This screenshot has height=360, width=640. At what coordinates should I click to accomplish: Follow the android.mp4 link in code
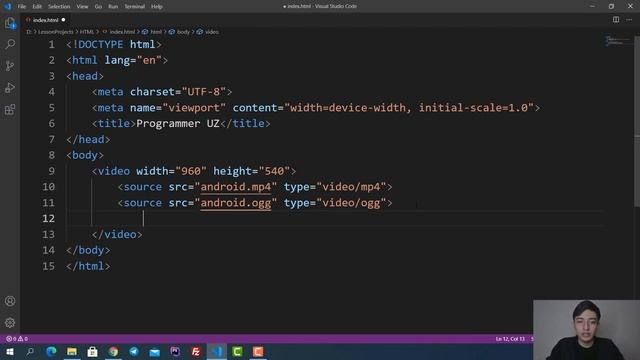point(236,187)
